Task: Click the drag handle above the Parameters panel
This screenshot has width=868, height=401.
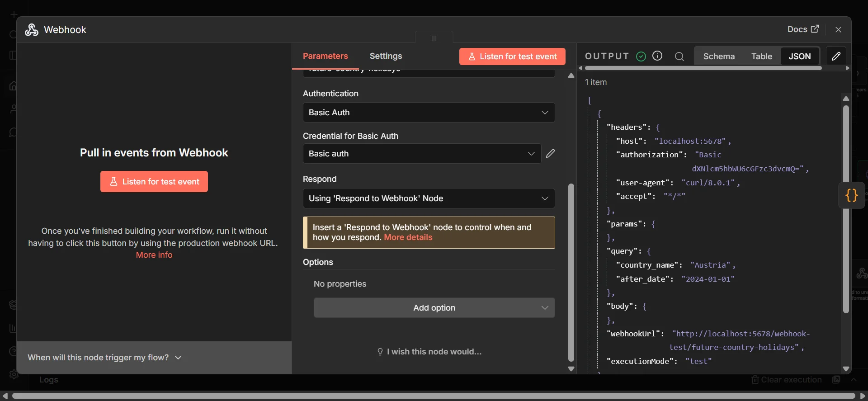Action: click(434, 38)
